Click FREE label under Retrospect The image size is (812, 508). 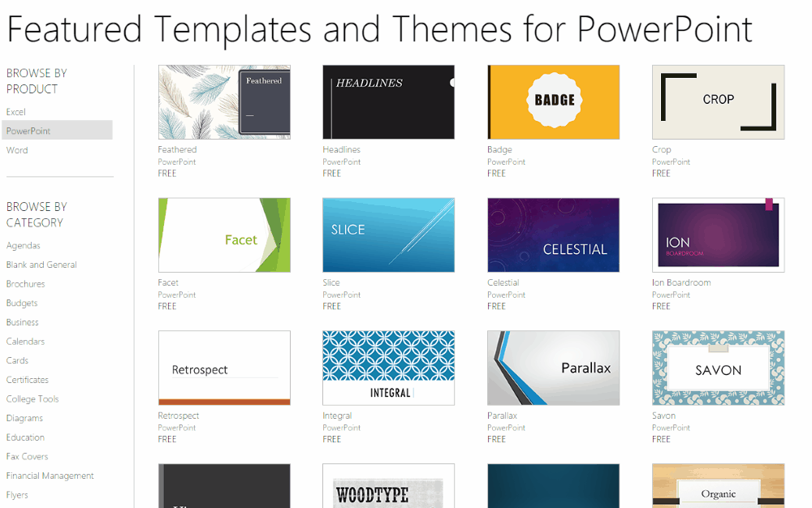[166, 439]
